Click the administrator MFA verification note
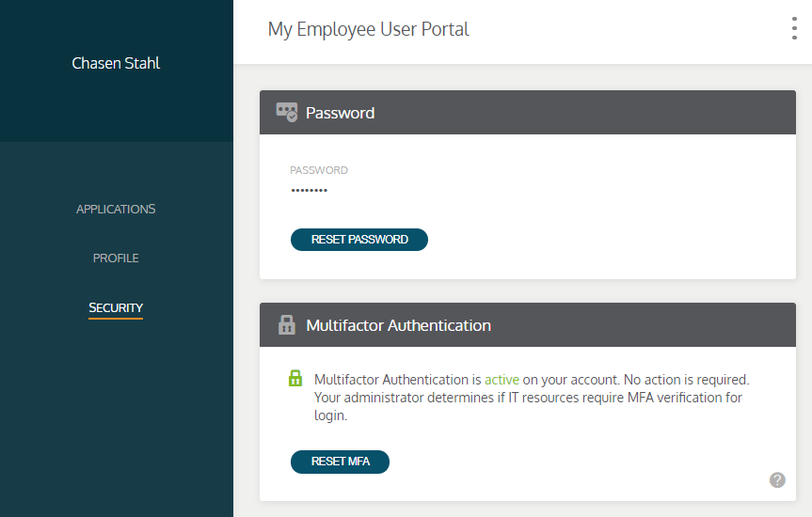Screen dimensions: 812x517 pyautogui.click(x=527, y=398)
